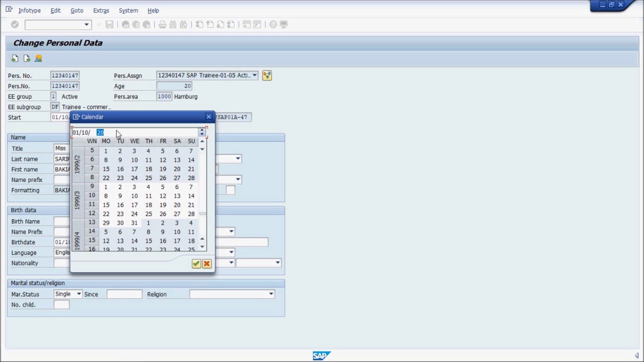Open the Religion dropdown
Viewport: 644px width, 362px height.
click(x=271, y=294)
